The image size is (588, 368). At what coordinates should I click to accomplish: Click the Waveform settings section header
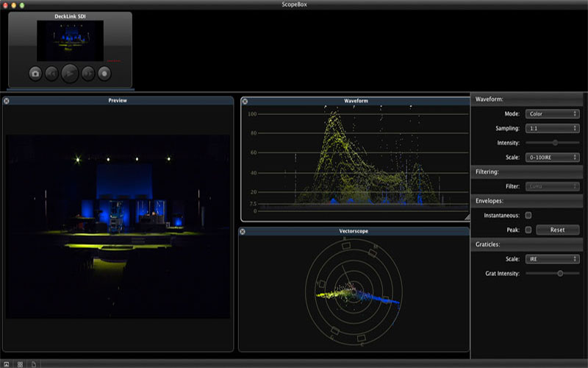(526, 99)
